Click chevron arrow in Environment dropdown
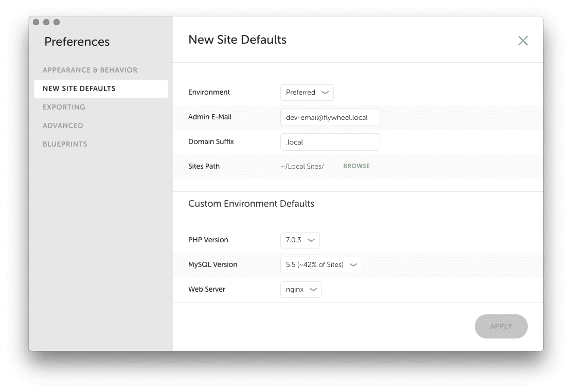This screenshot has width=572, height=392. [x=325, y=93]
